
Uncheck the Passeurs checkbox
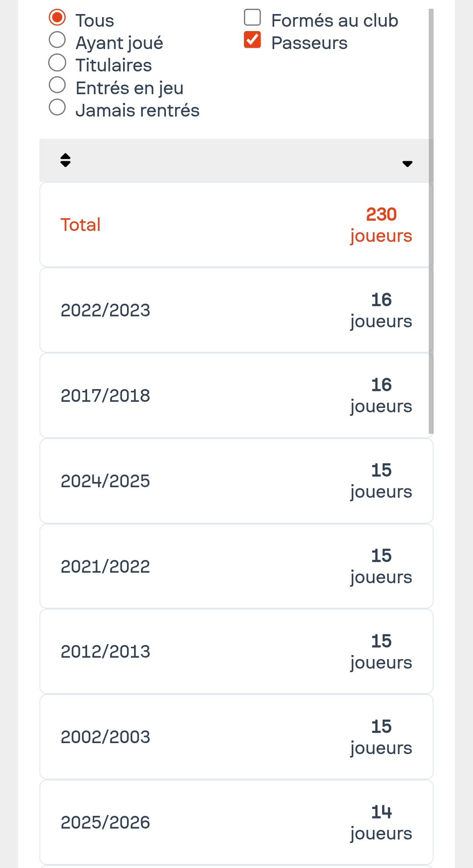(252, 40)
